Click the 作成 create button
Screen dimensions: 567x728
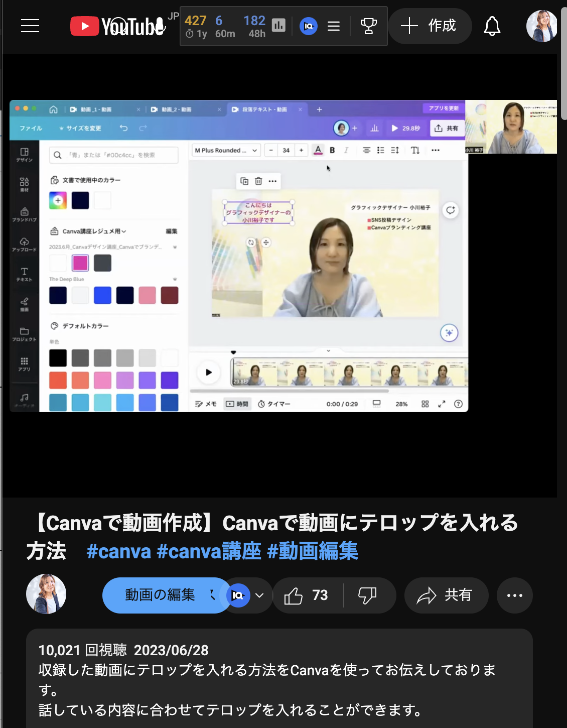tap(430, 26)
